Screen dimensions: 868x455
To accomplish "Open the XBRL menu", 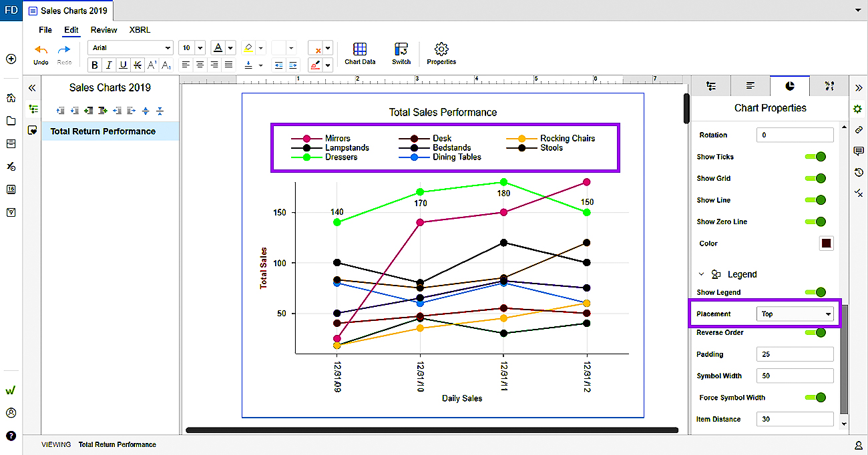I will [x=140, y=30].
